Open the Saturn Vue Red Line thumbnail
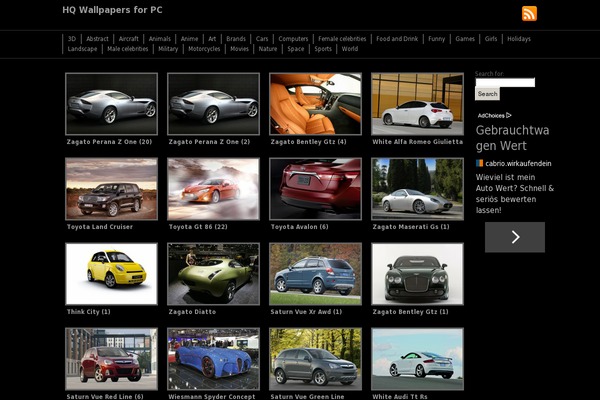 (x=111, y=359)
